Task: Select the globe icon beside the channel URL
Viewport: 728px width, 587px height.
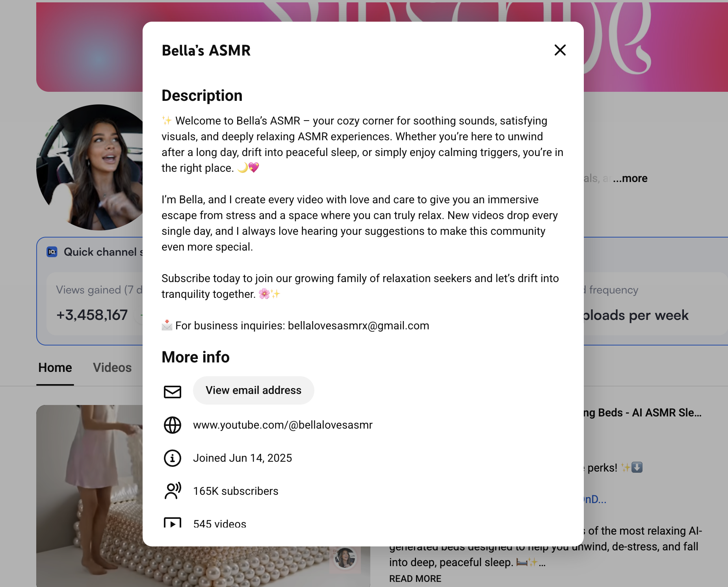Action: tap(172, 425)
